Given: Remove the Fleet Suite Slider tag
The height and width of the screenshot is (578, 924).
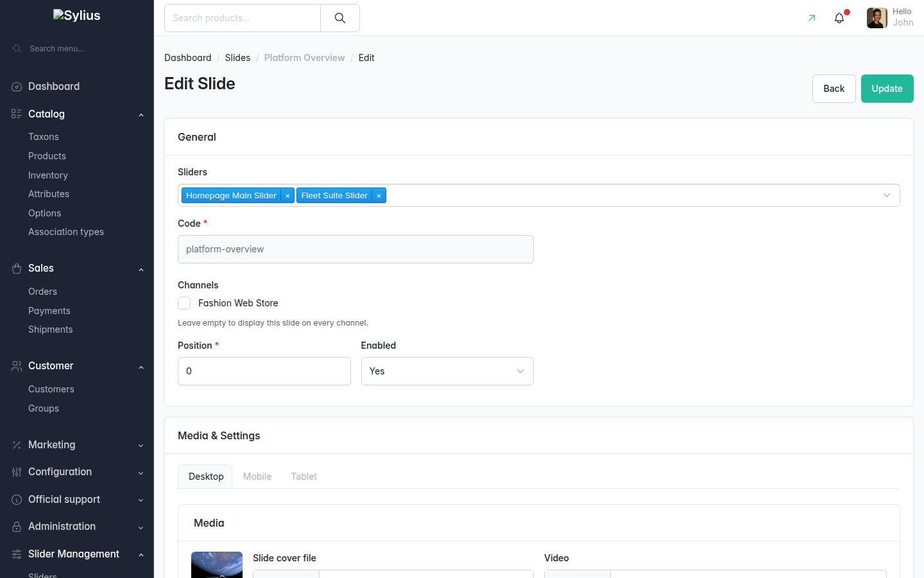Looking at the screenshot, I should click(379, 196).
